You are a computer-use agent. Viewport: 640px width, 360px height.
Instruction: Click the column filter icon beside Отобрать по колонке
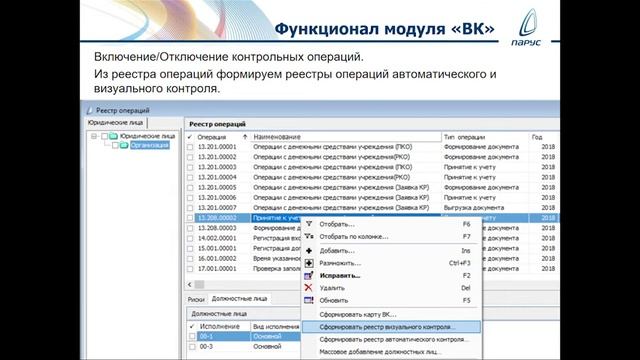coord(309,236)
